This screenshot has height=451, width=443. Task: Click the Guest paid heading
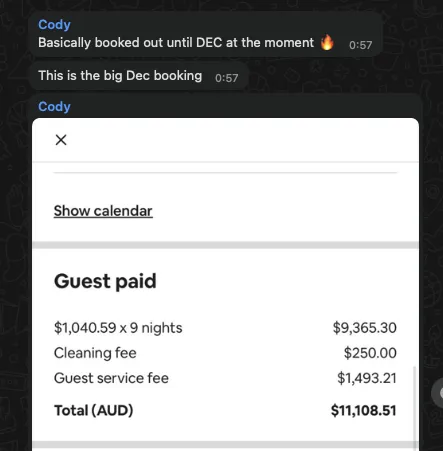click(105, 281)
